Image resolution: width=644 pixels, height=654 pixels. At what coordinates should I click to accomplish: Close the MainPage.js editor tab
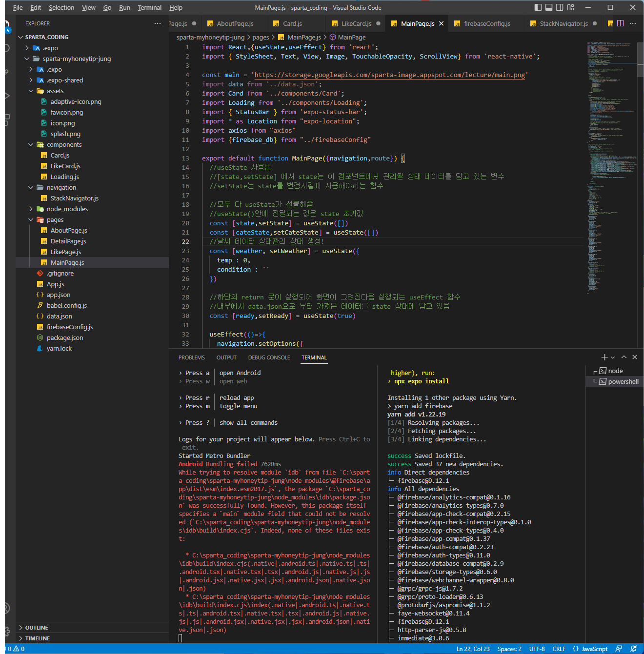(442, 23)
